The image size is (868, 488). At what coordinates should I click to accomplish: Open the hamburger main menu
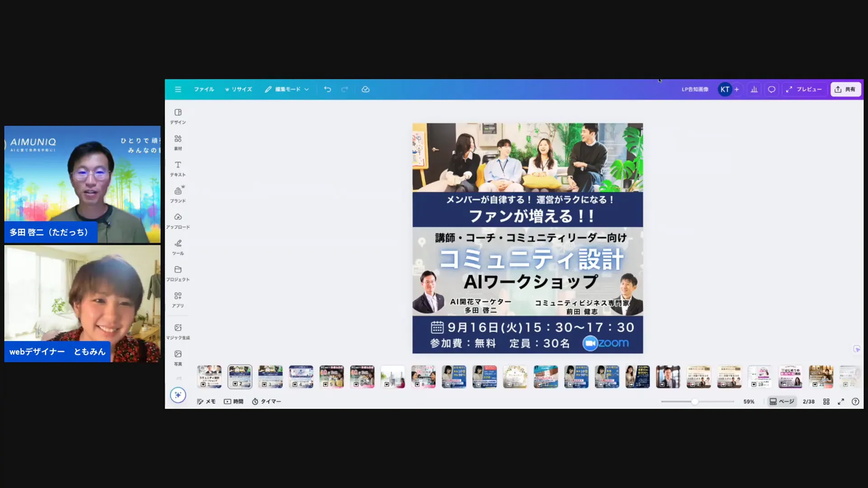(x=178, y=89)
